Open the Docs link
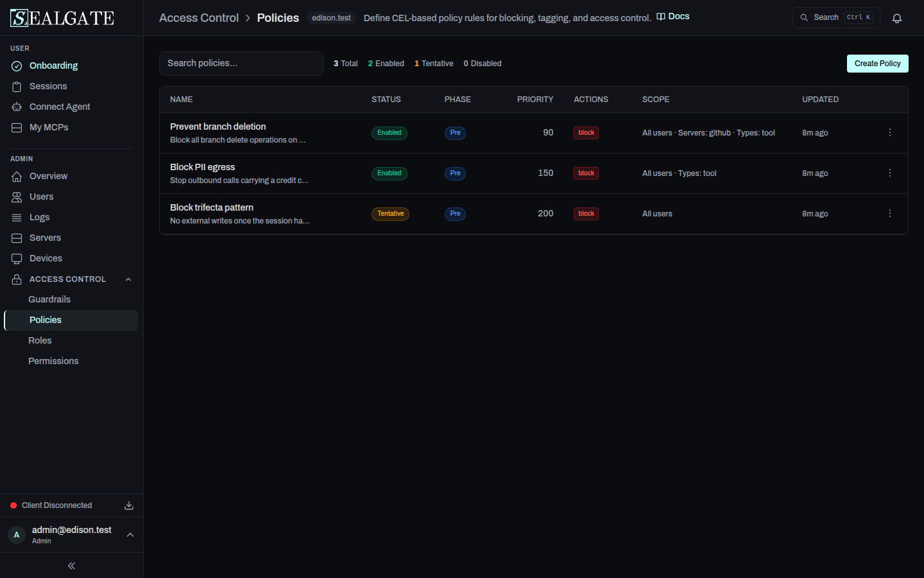This screenshot has height=578, width=924. click(673, 17)
